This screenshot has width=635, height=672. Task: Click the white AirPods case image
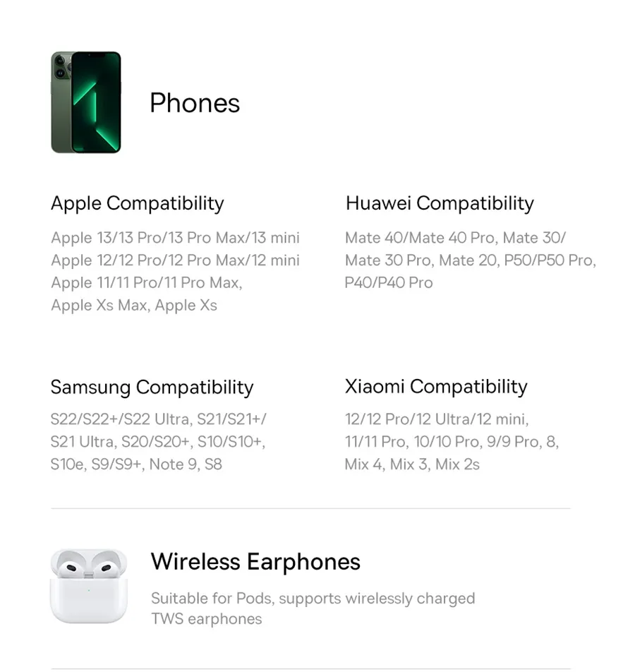coord(88,586)
